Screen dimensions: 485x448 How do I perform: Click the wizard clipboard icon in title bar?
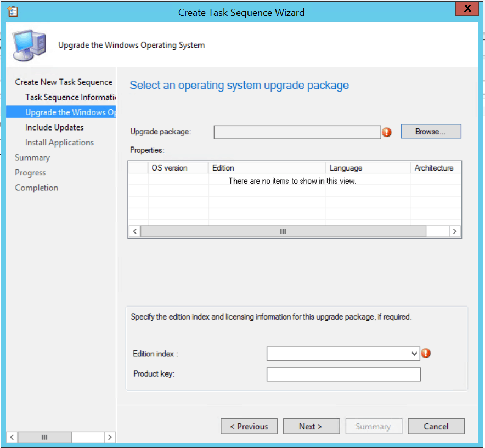pyautogui.click(x=13, y=12)
